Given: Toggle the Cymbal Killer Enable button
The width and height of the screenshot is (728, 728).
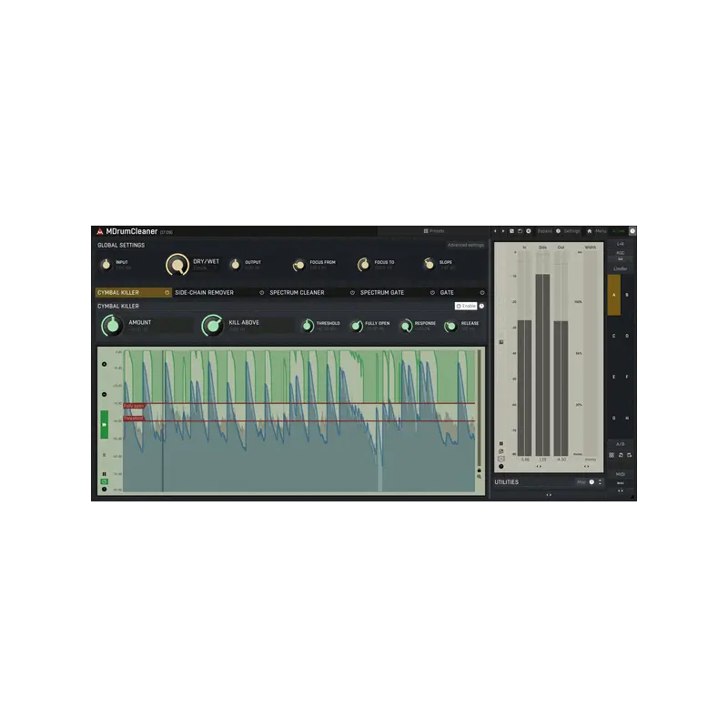Looking at the screenshot, I should coord(466,306).
